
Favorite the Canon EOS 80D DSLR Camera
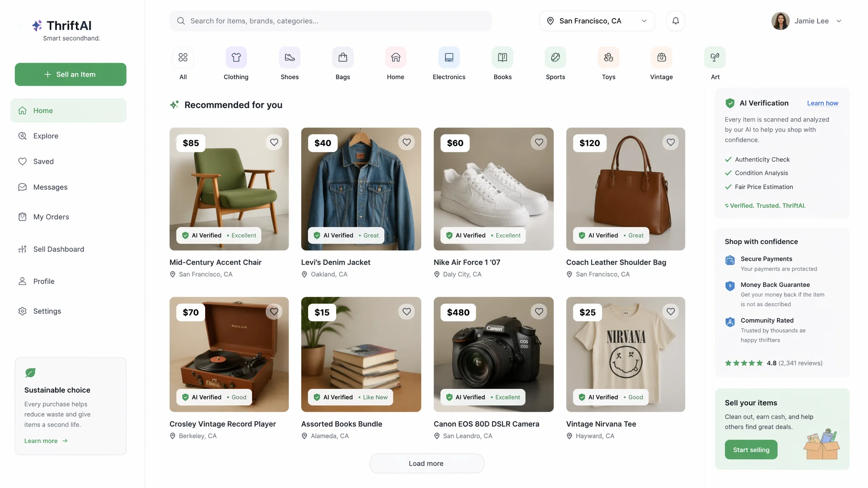click(x=539, y=312)
